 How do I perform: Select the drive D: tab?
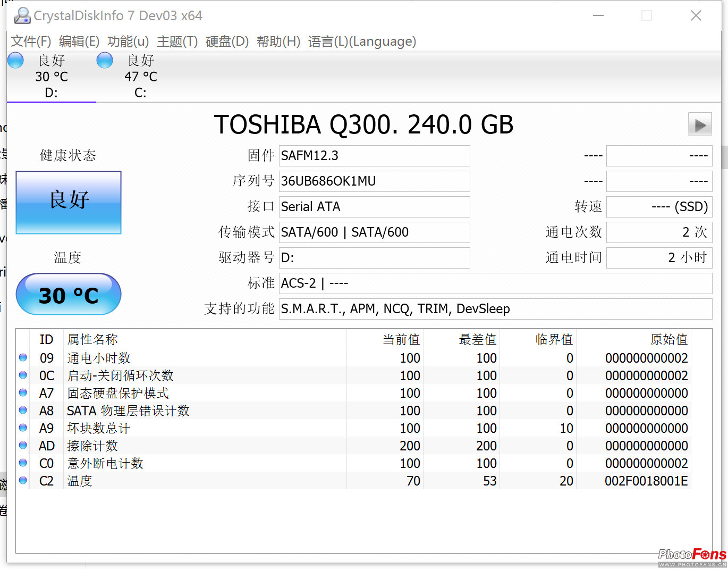[50, 76]
